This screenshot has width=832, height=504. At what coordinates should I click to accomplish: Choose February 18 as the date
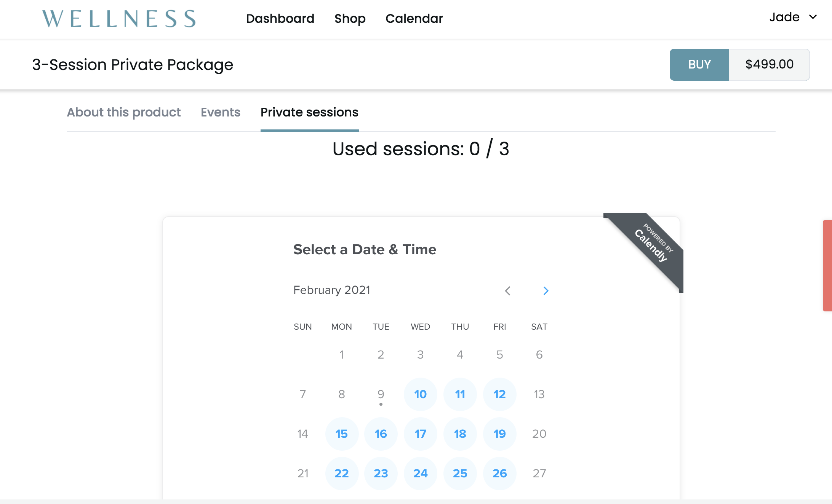pyautogui.click(x=460, y=434)
